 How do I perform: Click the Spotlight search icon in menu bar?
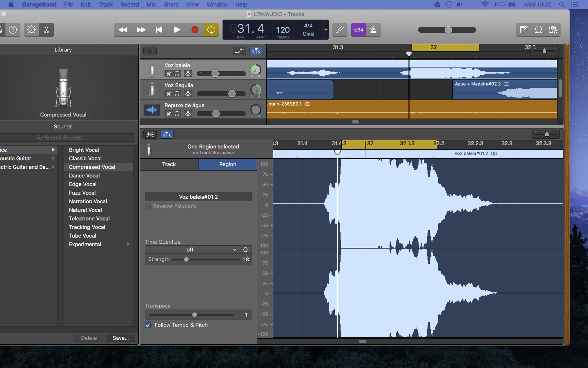tap(562, 4)
